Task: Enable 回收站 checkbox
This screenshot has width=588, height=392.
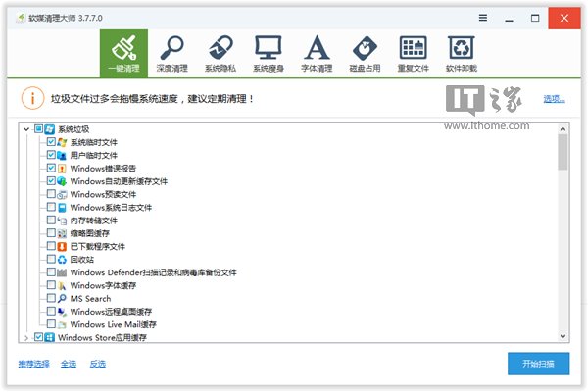Action: pos(51,259)
